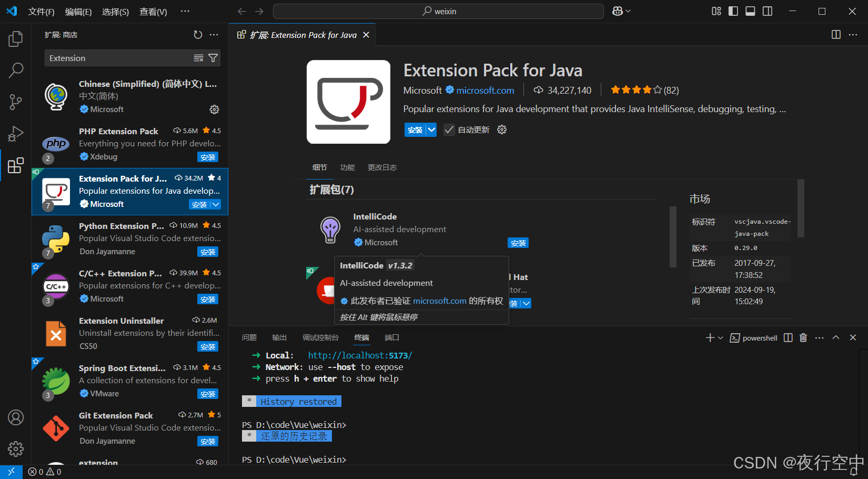Image resolution: width=868 pixels, height=479 pixels.
Task: Split the editor to the right
Action: (836, 35)
